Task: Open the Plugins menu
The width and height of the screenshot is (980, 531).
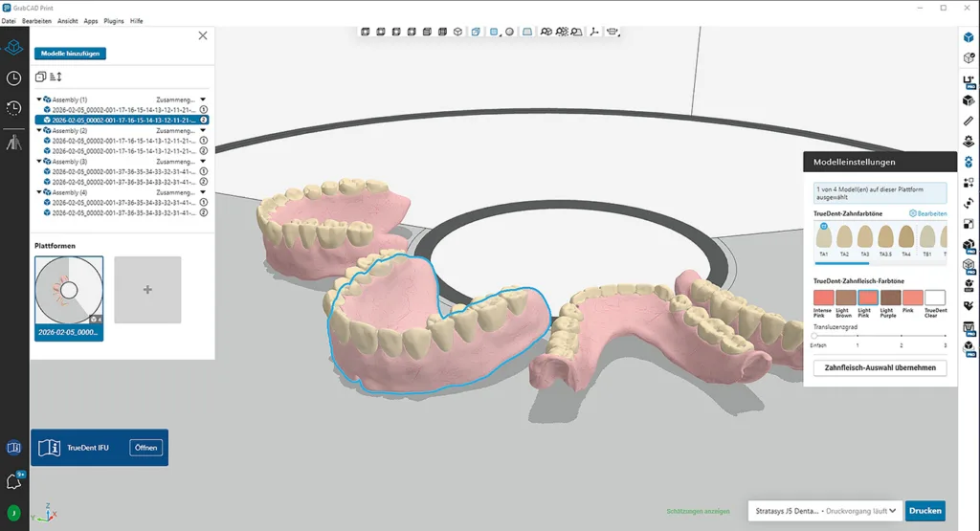Action: (x=114, y=21)
